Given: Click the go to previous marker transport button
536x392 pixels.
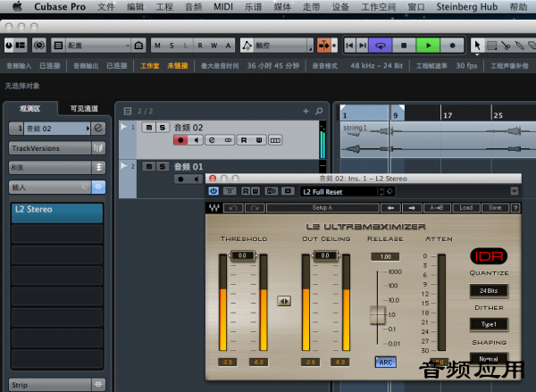Looking at the screenshot, I should pos(349,46).
